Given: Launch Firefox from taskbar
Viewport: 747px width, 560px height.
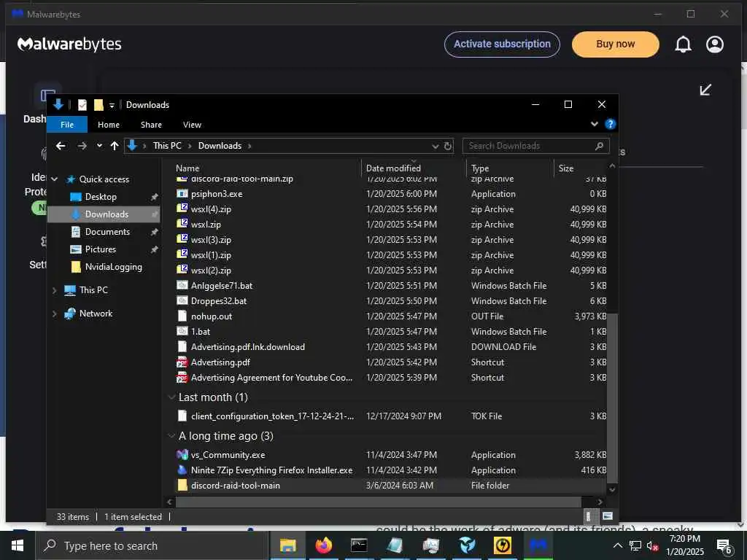Looking at the screenshot, I should 323,545.
